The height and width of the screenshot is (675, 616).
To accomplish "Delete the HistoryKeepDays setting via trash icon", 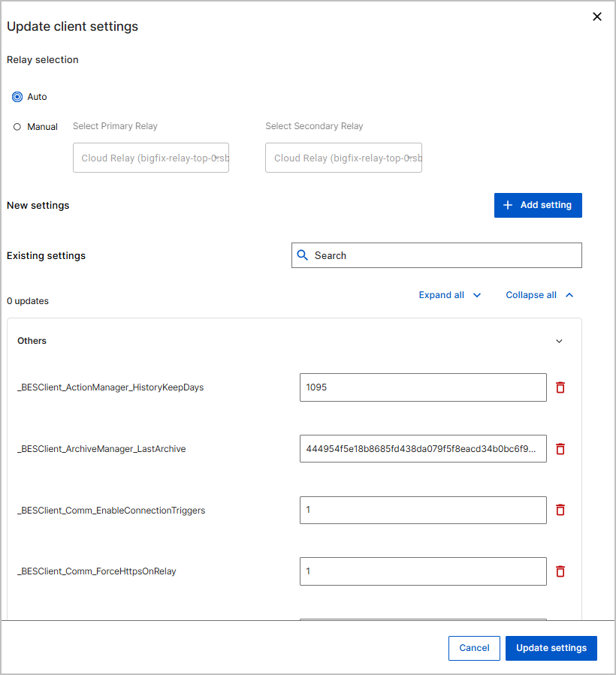I will coord(560,387).
